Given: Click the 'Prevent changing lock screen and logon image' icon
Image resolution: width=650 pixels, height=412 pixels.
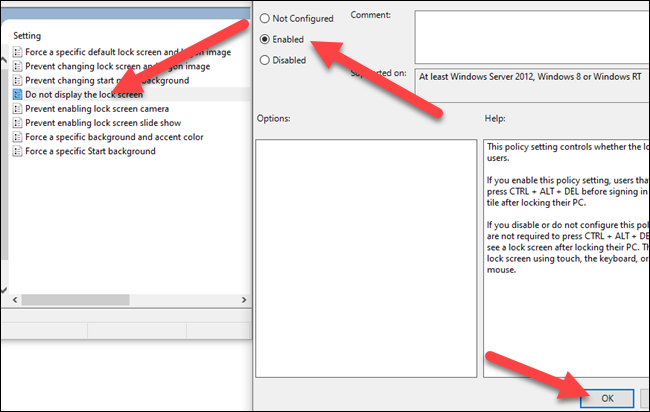Looking at the screenshot, I should [18, 65].
